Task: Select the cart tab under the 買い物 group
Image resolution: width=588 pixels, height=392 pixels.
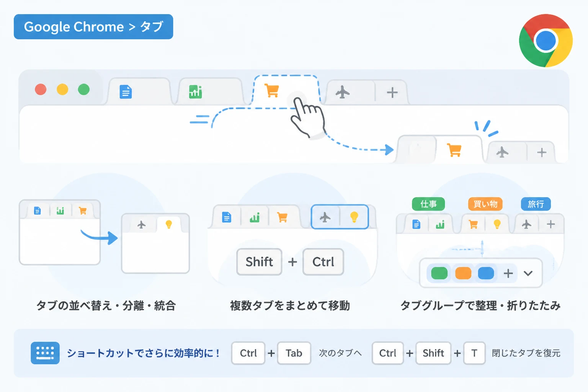Action: pos(474,224)
